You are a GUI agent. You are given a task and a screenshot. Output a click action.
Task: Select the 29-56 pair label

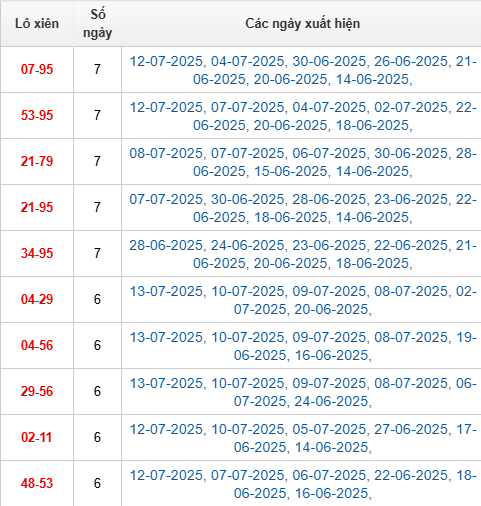37,391
